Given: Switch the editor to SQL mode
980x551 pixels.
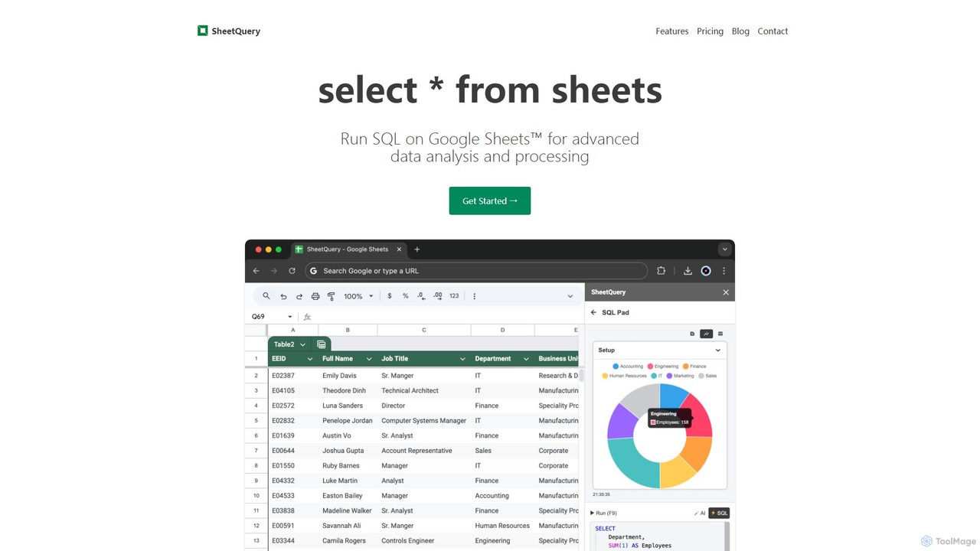Looking at the screenshot, I should pyautogui.click(x=719, y=513).
